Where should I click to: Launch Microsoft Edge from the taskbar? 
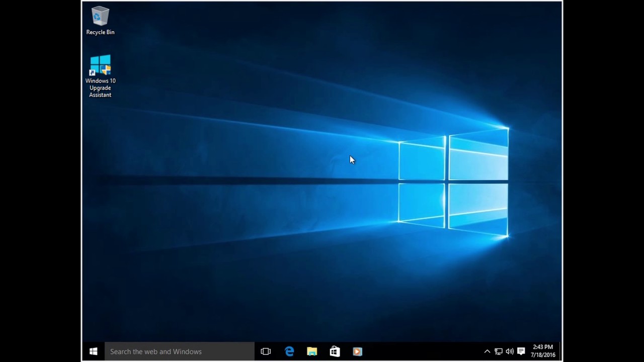pyautogui.click(x=289, y=351)
